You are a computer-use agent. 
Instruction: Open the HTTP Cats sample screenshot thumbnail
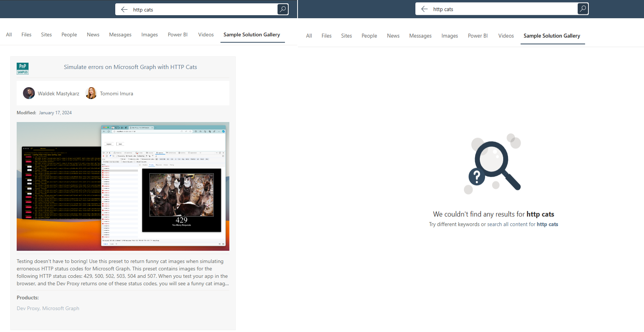click(123, 186)
